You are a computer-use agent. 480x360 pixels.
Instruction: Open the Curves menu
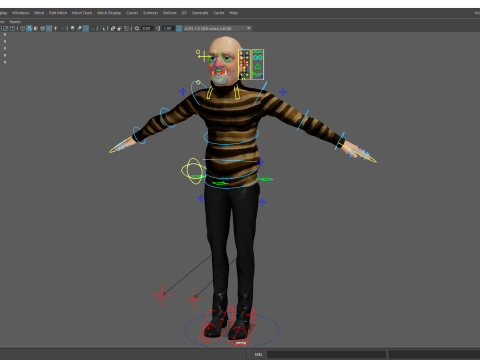pyautogui.click(x=132, y=13)
